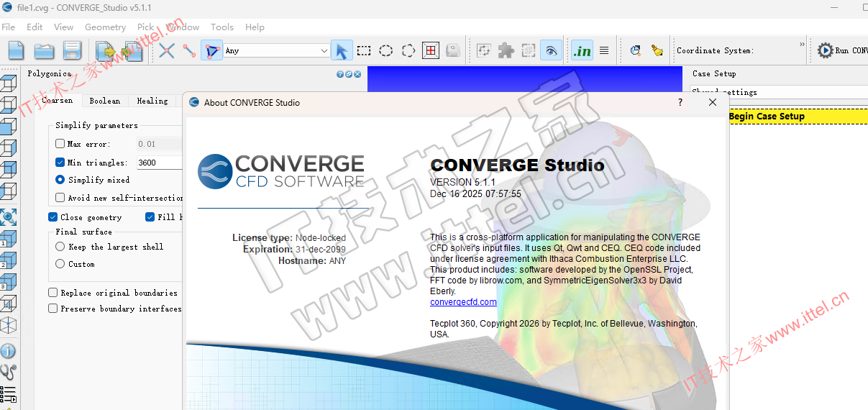
Task: Toggle the green .in input files icon
Action: tap(581, 50)
